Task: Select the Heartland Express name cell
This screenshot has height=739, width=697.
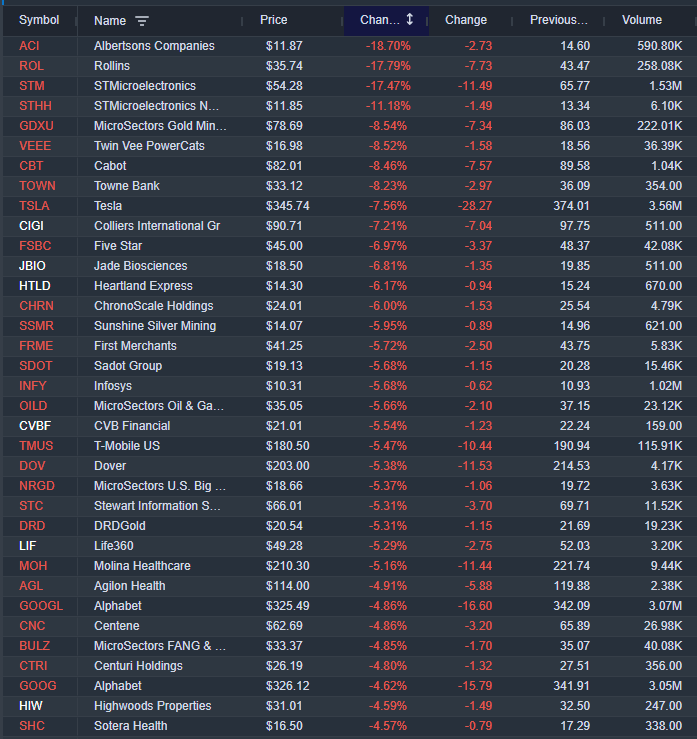Action: click(143, 286)
